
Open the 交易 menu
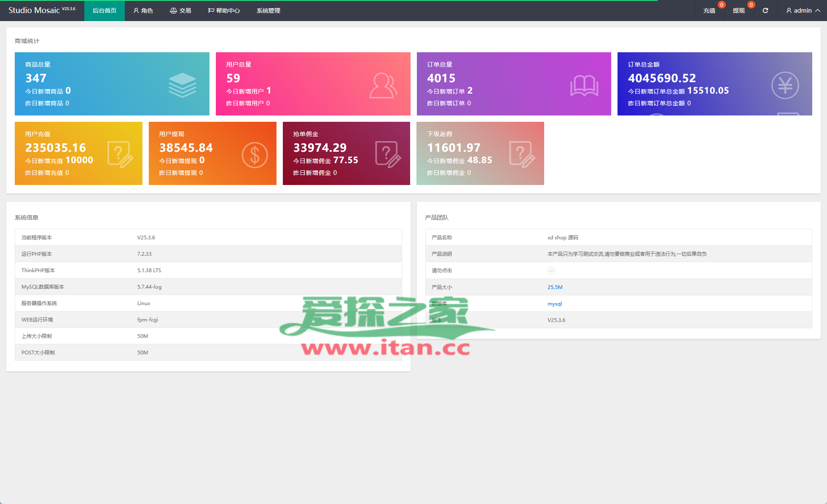180,11
